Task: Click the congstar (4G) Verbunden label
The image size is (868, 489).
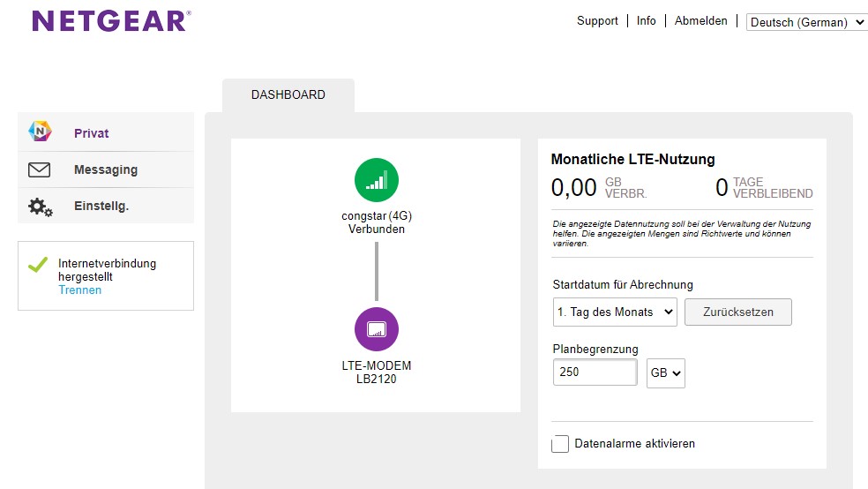Action: pos(377,222)
